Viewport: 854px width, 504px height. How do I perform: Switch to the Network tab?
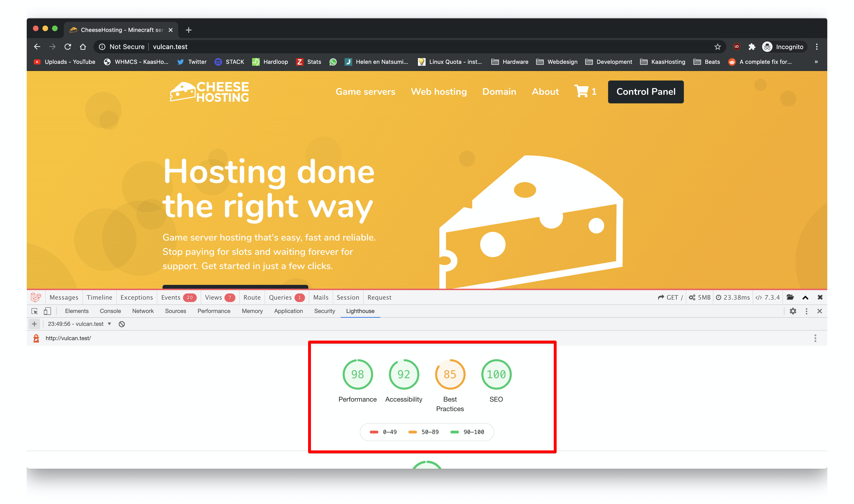(143, 311)
